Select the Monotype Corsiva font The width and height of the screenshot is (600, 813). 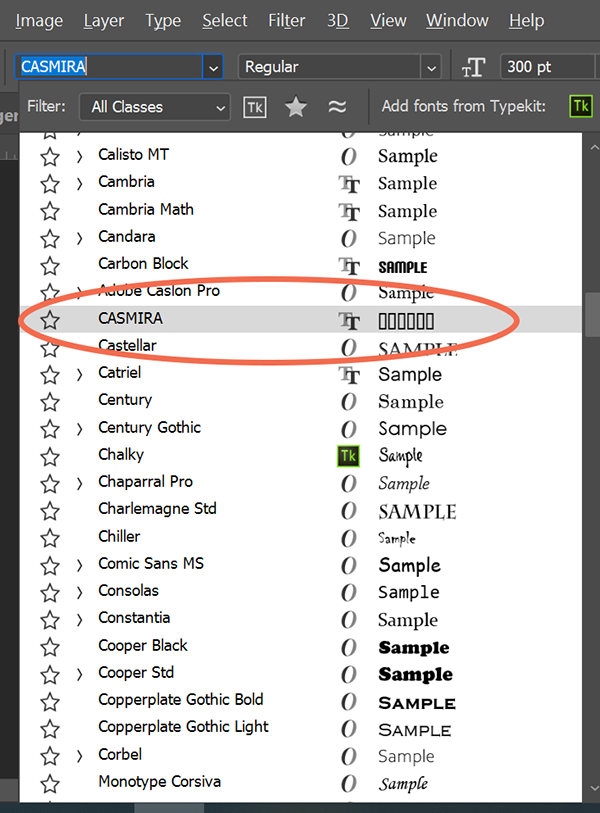pyautogui.click(x=159, y=781)
